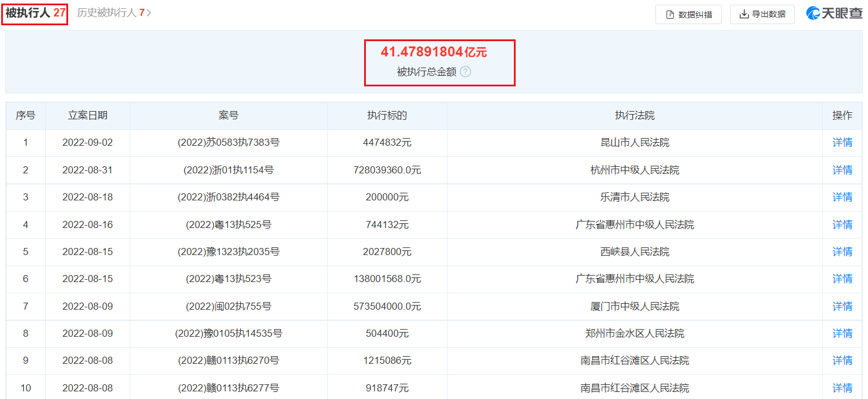
Task: Click the 导出数据 download icon
Action: [744, 14]
